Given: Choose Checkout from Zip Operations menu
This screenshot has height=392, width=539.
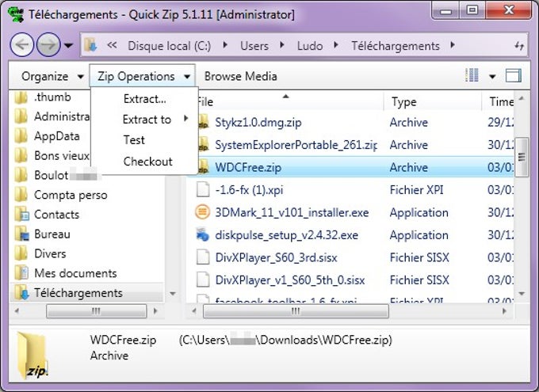Looking at the screenshot, I should pos(144,161).
